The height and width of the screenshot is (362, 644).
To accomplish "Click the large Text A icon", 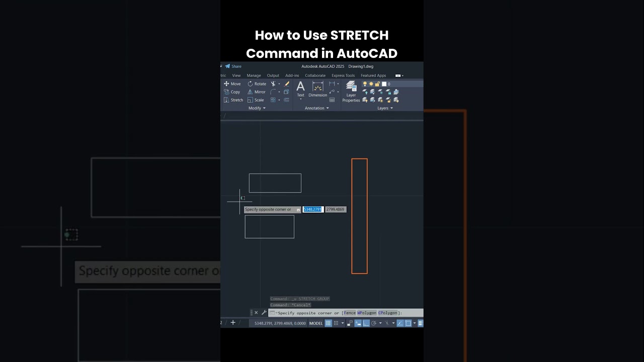I will coord(300,86).
